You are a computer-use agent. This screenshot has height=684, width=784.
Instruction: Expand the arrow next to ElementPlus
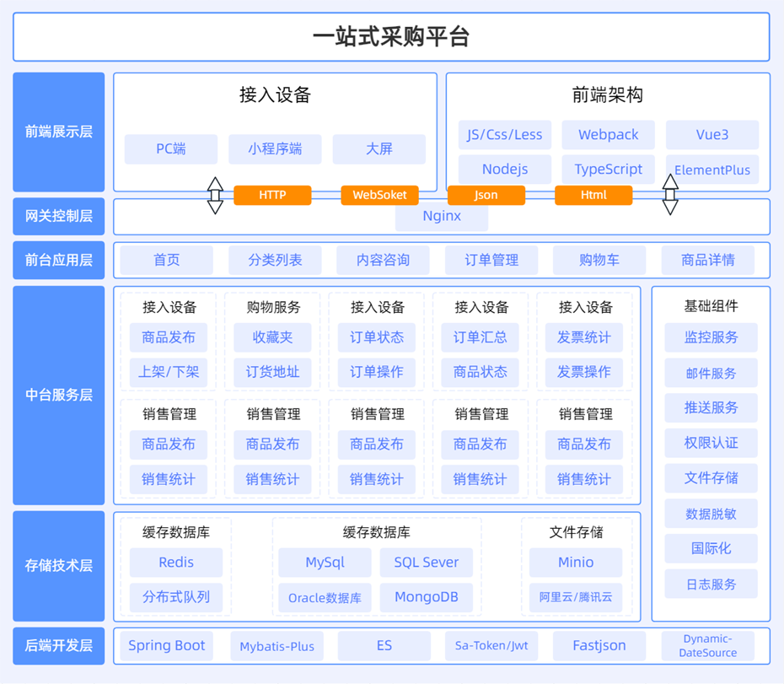coord(670,195)
